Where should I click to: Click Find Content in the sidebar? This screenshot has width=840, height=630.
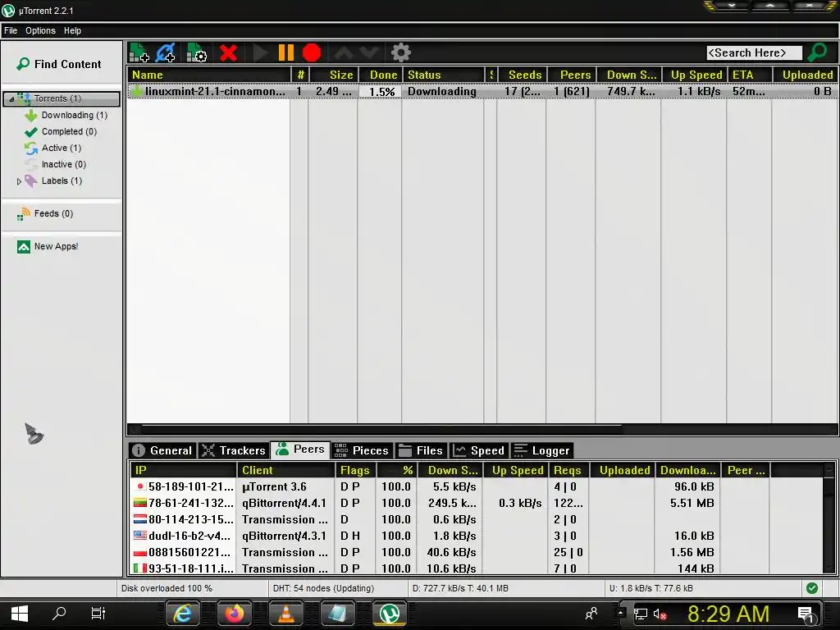[59, 64]
